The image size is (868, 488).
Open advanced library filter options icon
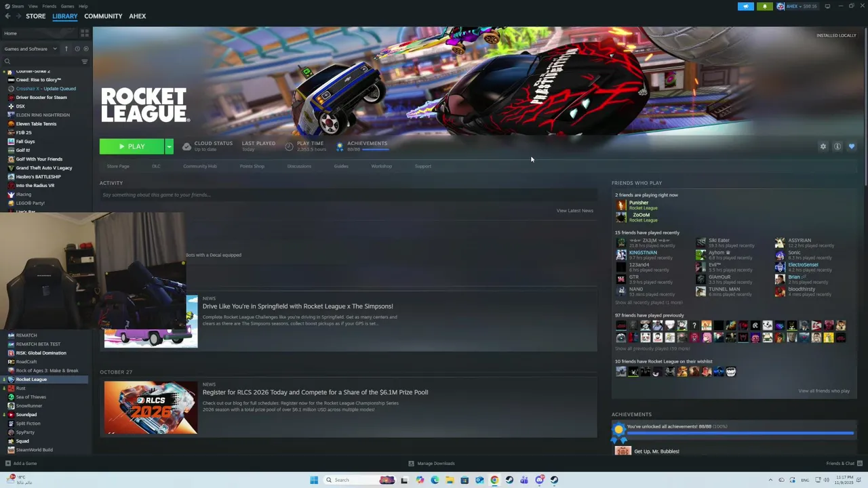point(85,62)
